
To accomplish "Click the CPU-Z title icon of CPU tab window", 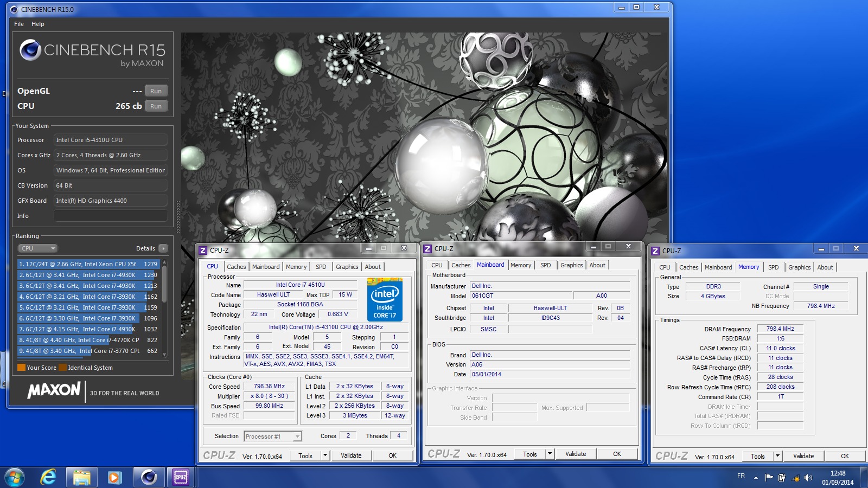I will (x=203, y=250).
